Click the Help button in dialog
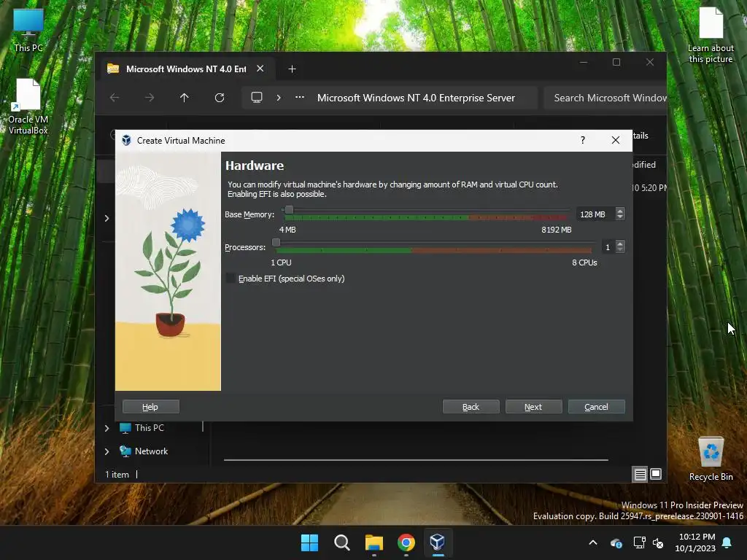 [150, 407]
